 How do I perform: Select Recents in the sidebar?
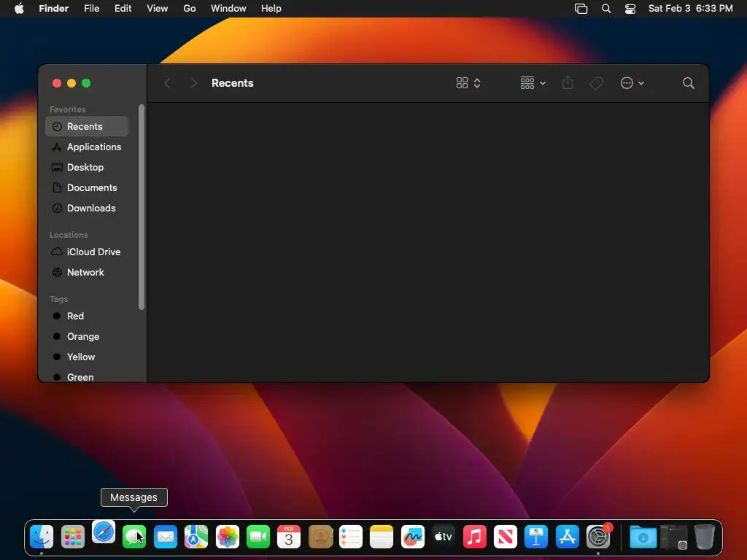(87, 126)
